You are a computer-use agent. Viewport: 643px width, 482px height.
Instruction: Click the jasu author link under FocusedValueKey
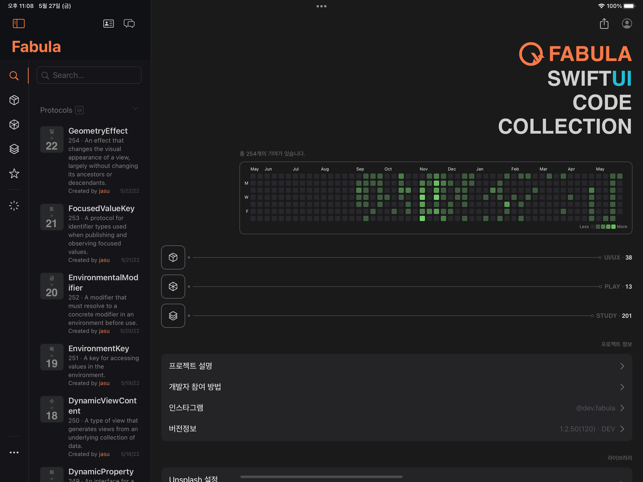click(x=104, y=260)
